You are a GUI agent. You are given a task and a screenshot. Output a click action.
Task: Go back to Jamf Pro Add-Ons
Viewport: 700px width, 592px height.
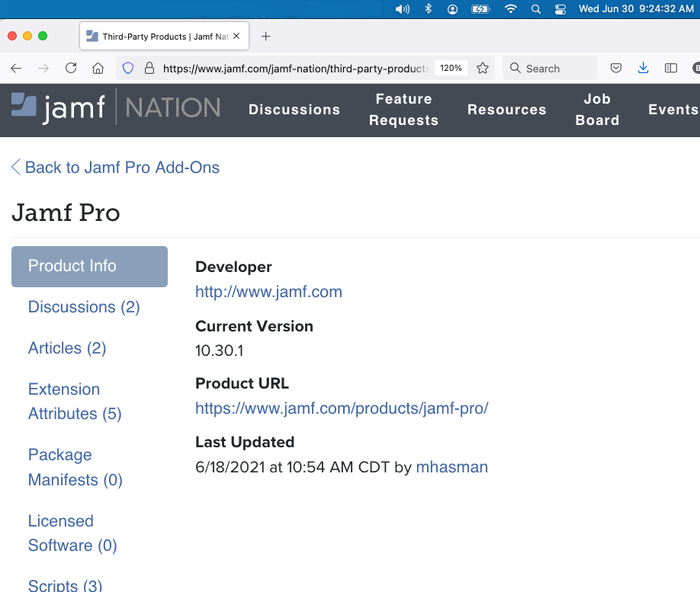(116, 168)
